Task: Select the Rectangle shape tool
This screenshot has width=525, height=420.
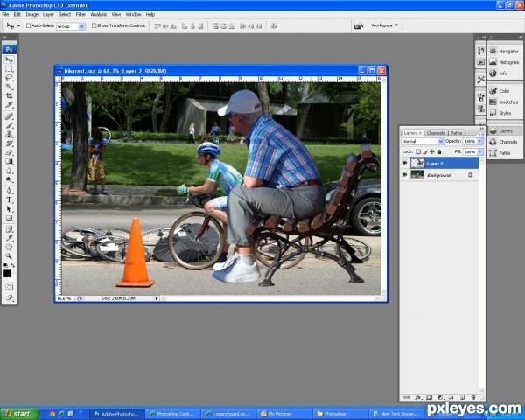Action: [9, 218]
